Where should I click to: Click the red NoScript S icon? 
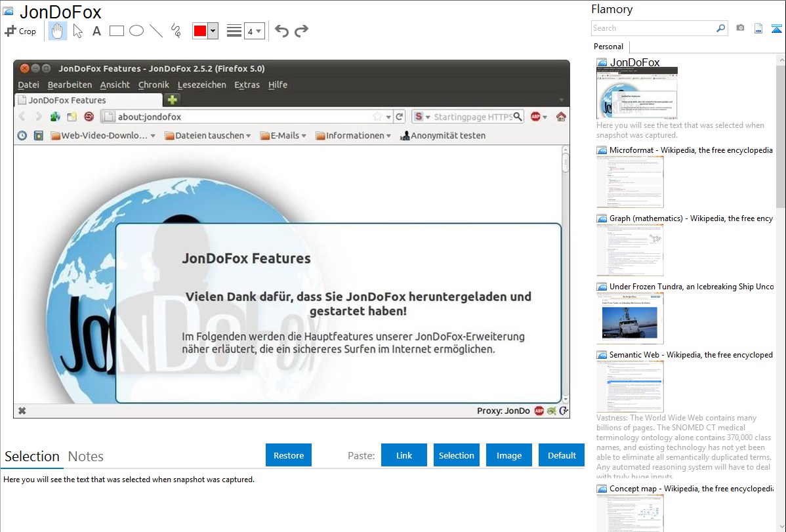(x=89, y=117)
